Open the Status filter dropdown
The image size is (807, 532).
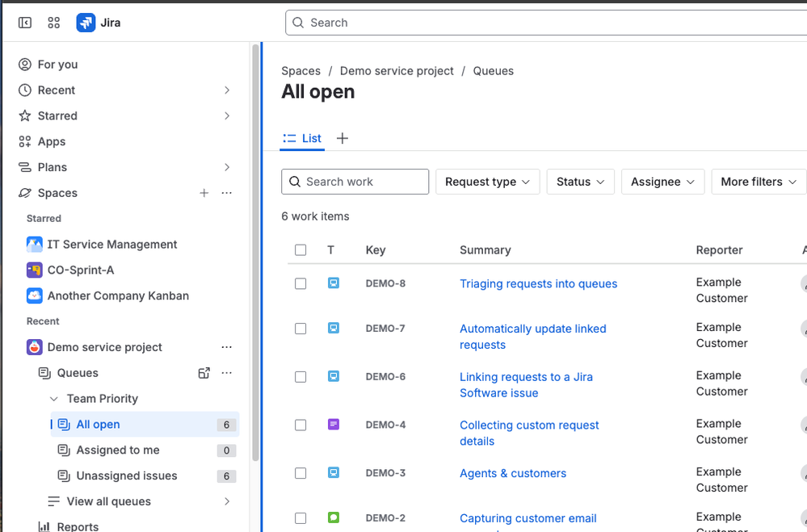point(581,182)
